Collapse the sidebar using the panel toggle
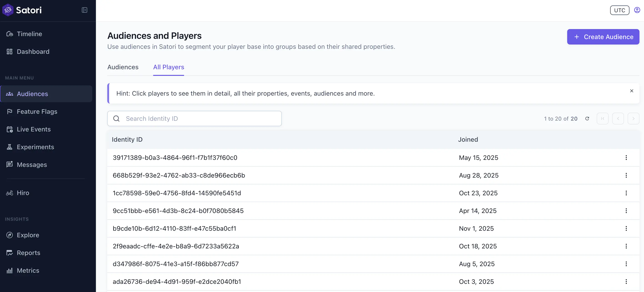This screenshot has height=292, width=644. (85, 10)
